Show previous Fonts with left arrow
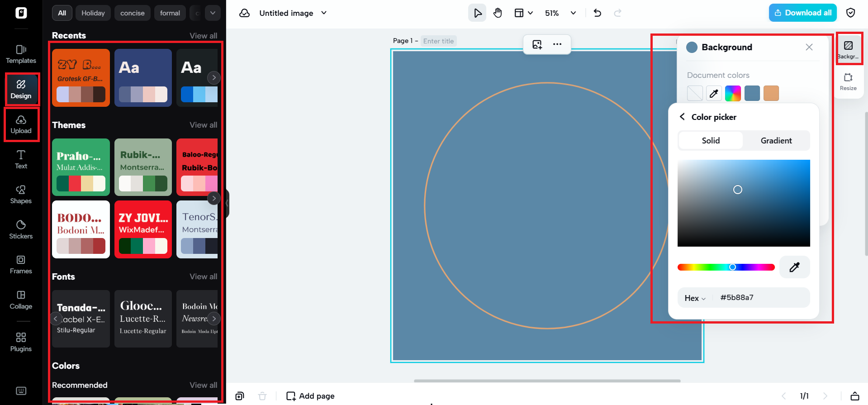This screenshot has width=868, height=405. point(56,319)
